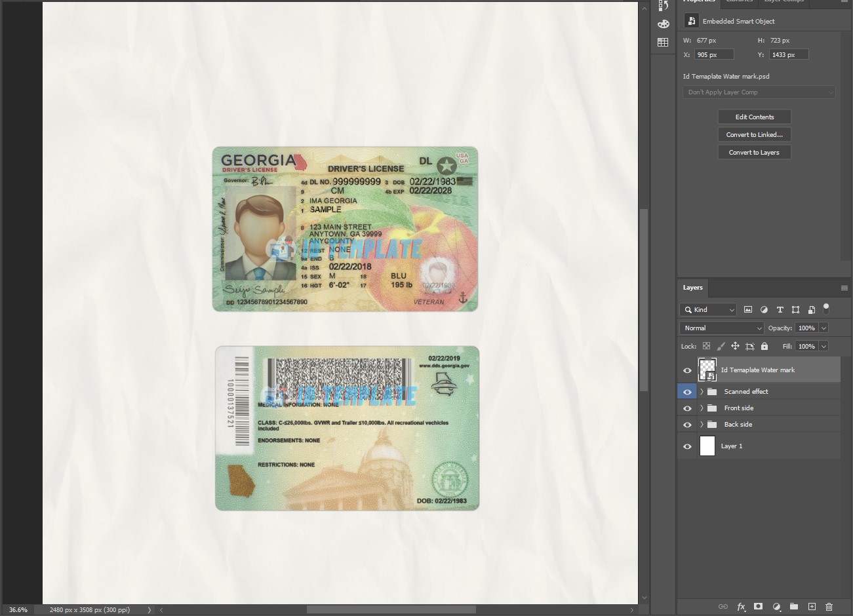Open the Fill slider dropdown arrow

click(x=824, y=346)
